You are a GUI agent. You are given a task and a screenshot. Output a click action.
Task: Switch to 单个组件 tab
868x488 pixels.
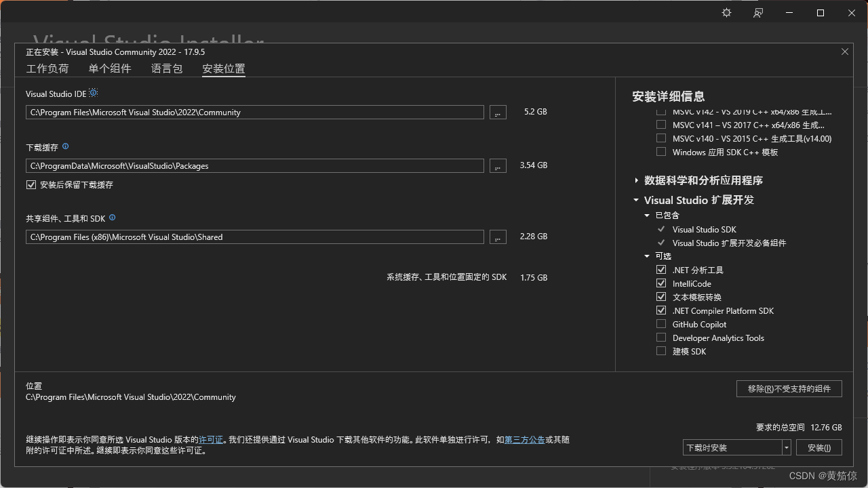[x=110, y=68]
